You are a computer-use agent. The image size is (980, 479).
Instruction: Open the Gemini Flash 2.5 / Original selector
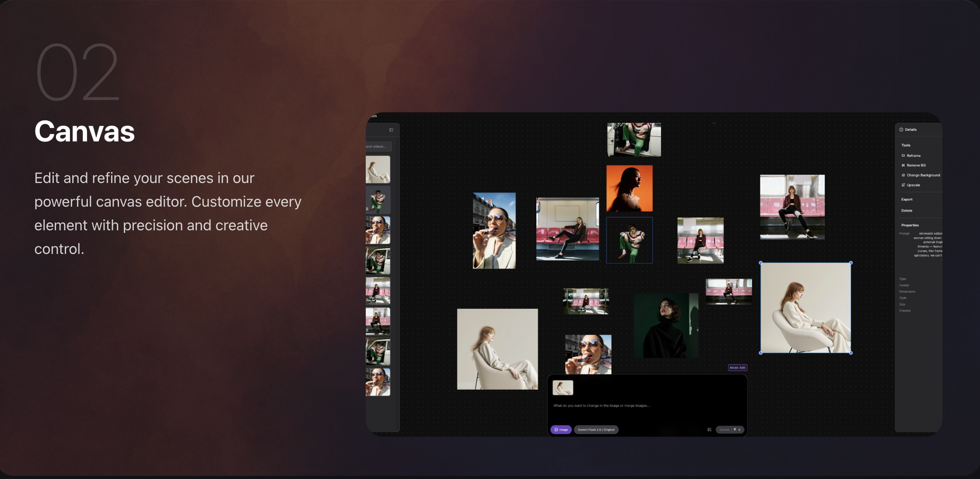[x=596, y=430]
